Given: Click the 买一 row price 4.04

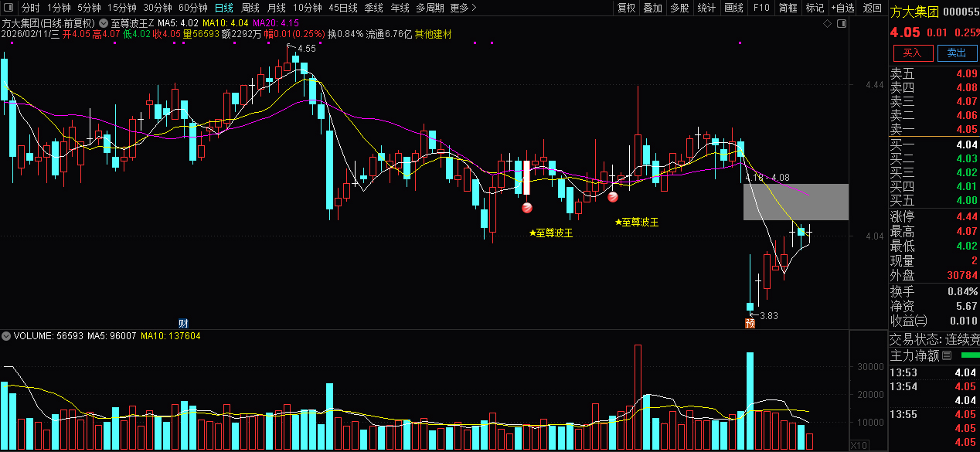Looking at the screenshot, I should (x=966, y=144).
